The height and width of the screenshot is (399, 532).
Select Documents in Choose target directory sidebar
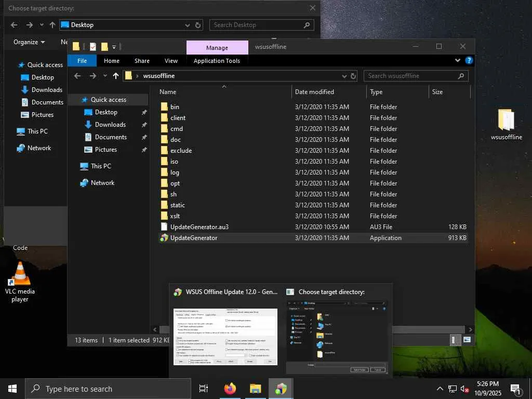47,102
